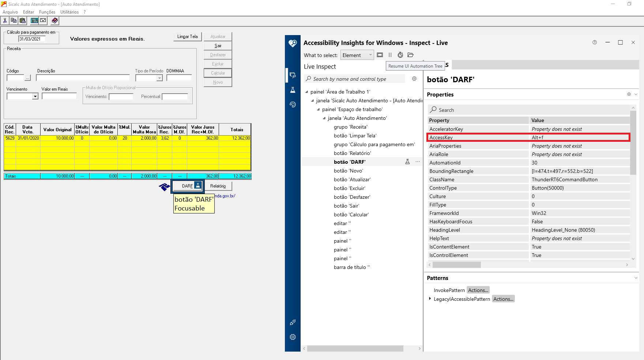Open the calculator icon in Sicalc toolbar

click(34, 20)
